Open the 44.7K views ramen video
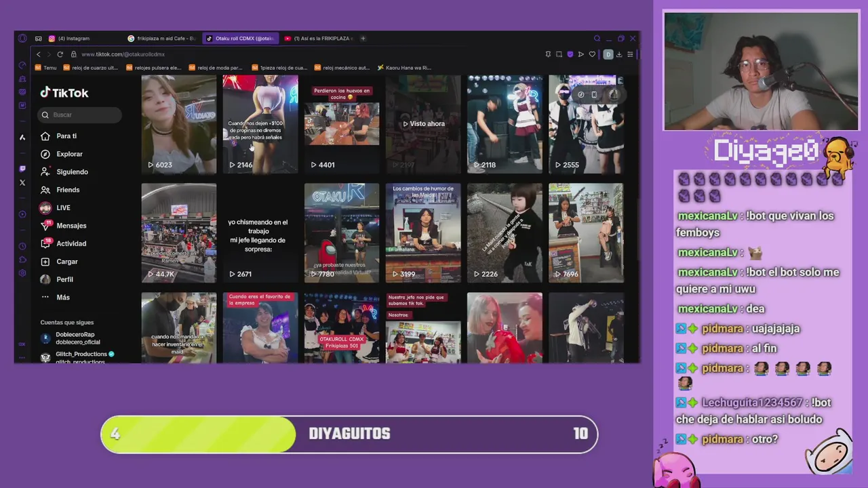Screen dimensions: 868x488 coord(179,233)
